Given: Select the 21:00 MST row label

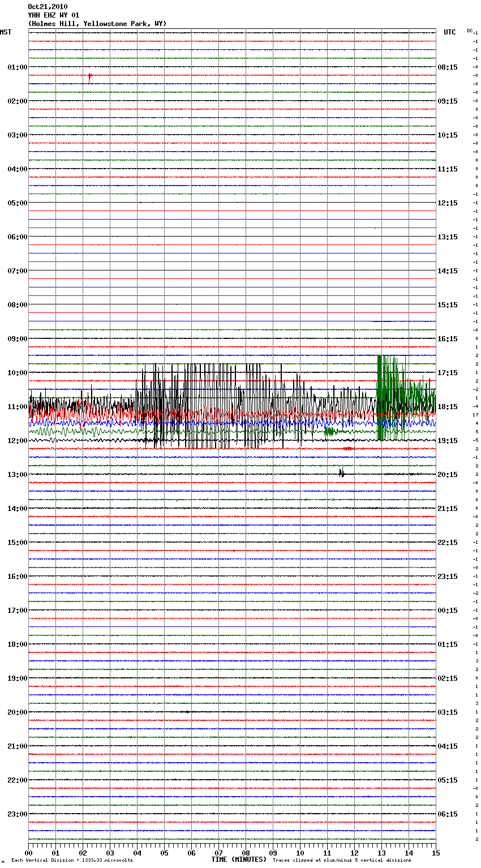Looking at the screenshot, I should pyautogui.click(x=18, y=746).
